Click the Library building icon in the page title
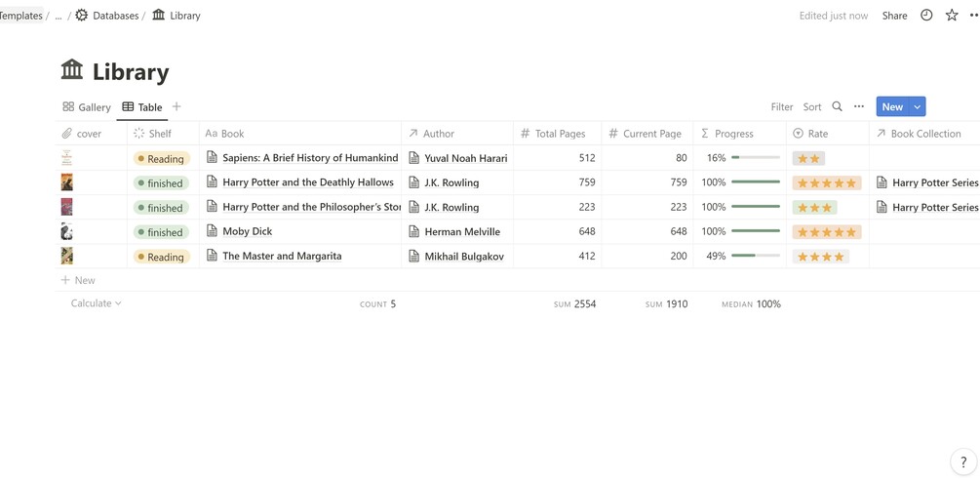Image resolution: width=980 pixels, height=482 pixels. click(72, 70)
